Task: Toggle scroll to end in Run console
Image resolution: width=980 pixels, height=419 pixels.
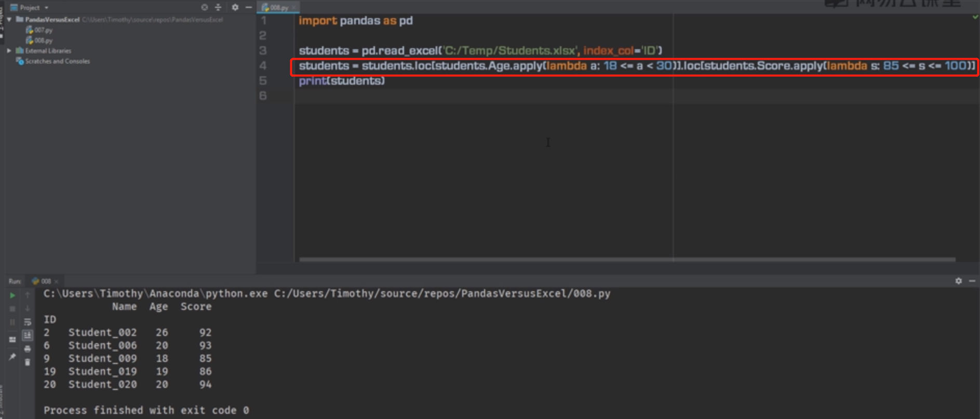Action: pos(28,335)
